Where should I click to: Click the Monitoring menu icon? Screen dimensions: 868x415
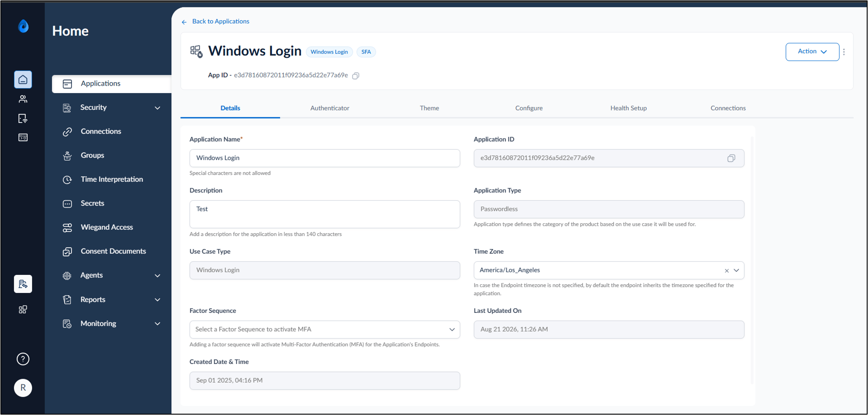coord(67,324)
